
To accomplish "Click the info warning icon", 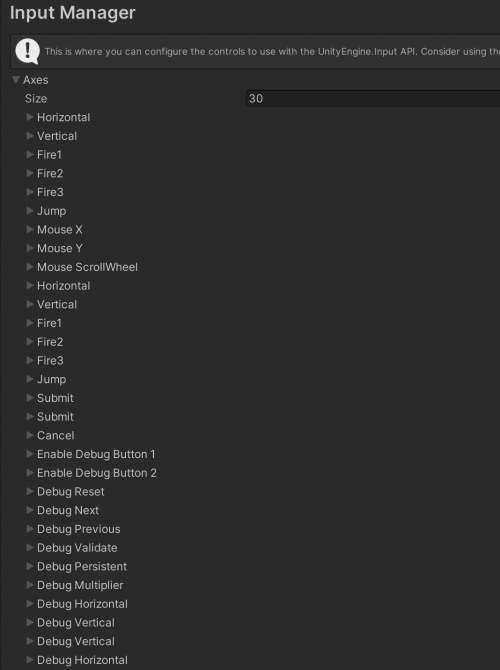I will coord(28,51).
